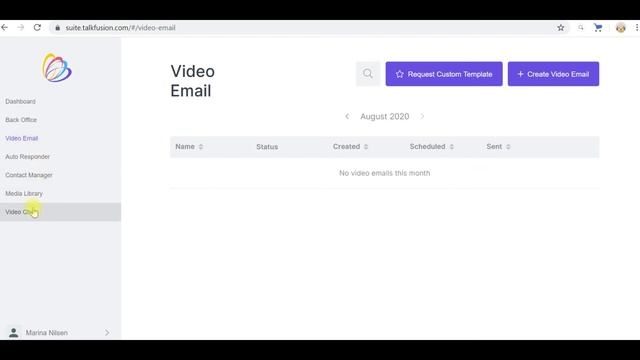Click the August 2020 label
The image size is (640, 360).
384,116
